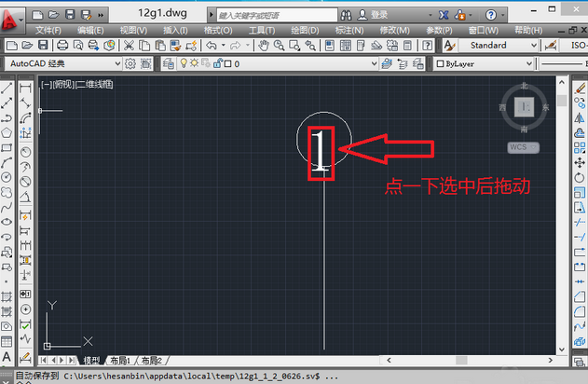
Task: Expand the Redo history dropdown arrow
Action: pyautogui.click(x=248, y=46)
